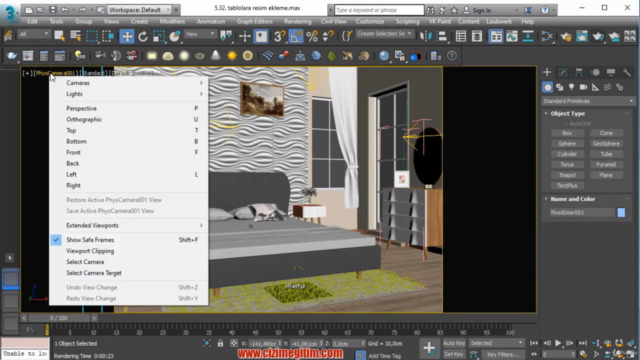Click the Pyramid button
640x360 pixels.
(606, 164)
